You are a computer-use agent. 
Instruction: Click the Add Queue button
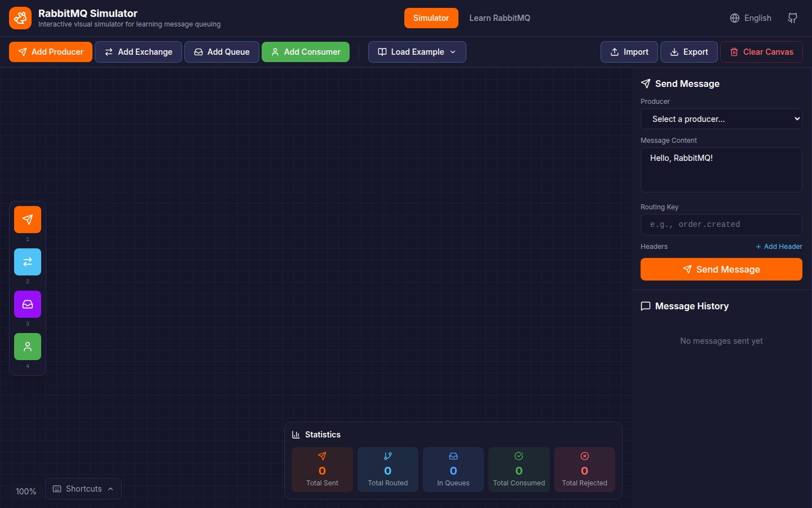pos(222,52)
